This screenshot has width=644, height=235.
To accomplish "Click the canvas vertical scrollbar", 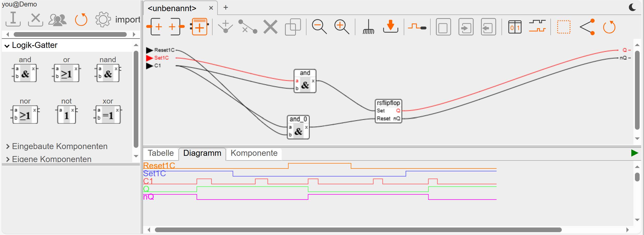I will 637,90.
